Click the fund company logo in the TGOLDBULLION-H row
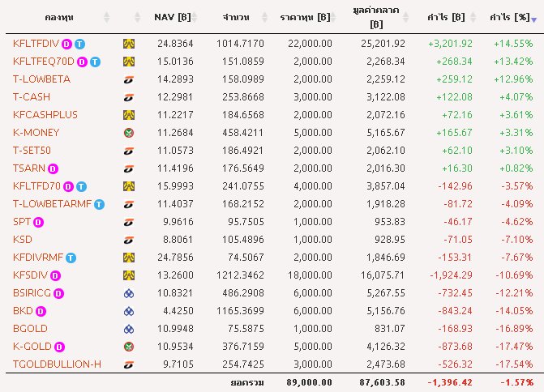 coord(129,364)
